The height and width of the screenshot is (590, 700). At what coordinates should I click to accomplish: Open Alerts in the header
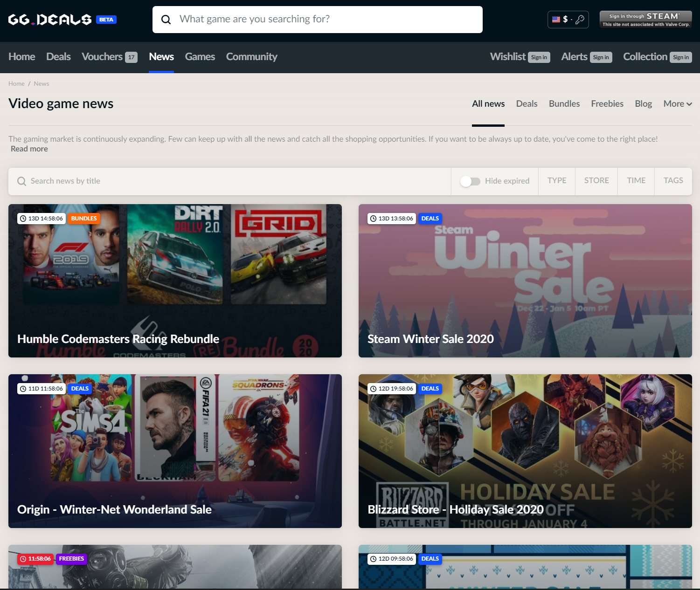(575, 57)
